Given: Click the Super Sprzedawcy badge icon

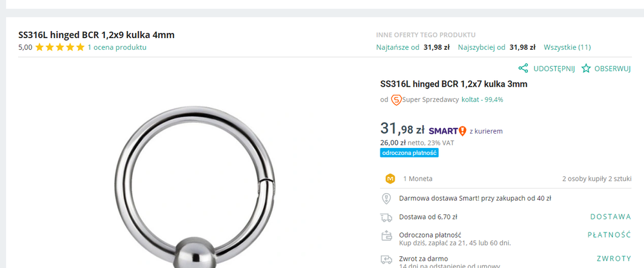Looking at the screenshot, I should pos(396,99).
